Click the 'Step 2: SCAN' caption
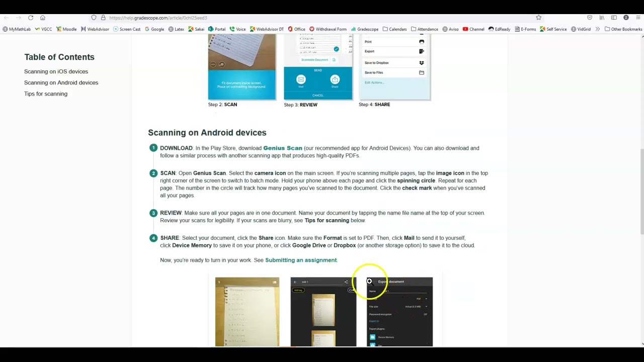Viewport: 644px width, 362px height. point(222,105)
